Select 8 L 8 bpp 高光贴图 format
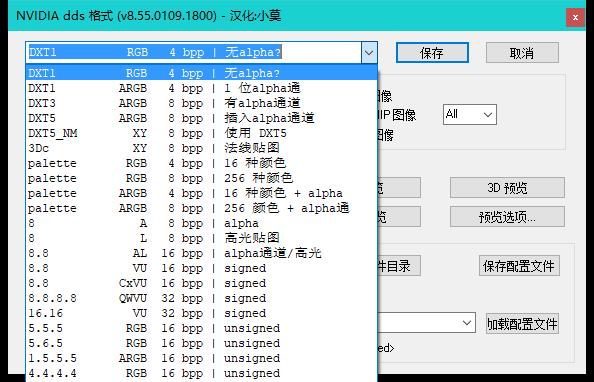594x382 pixels. pos(202,238)
